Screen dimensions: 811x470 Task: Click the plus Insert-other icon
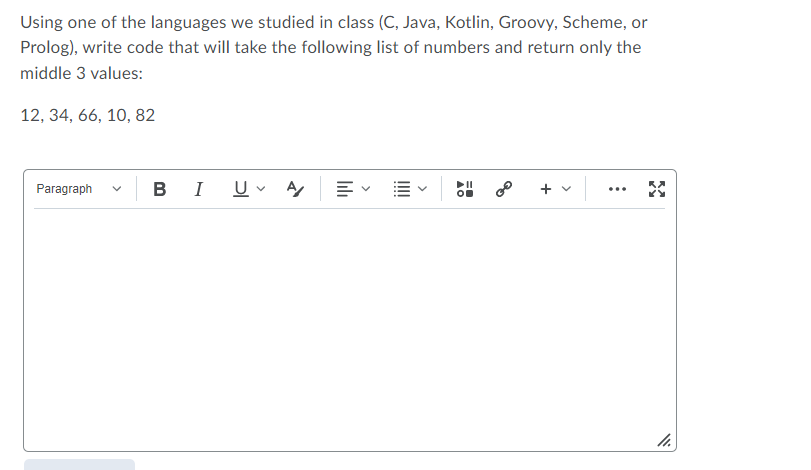546,189
